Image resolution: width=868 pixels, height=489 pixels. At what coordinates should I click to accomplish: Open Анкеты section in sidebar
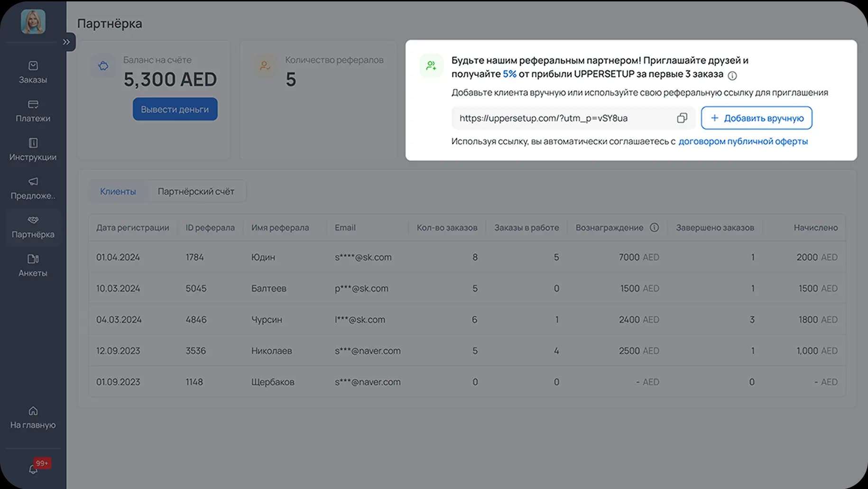click(x=33, y=265)
